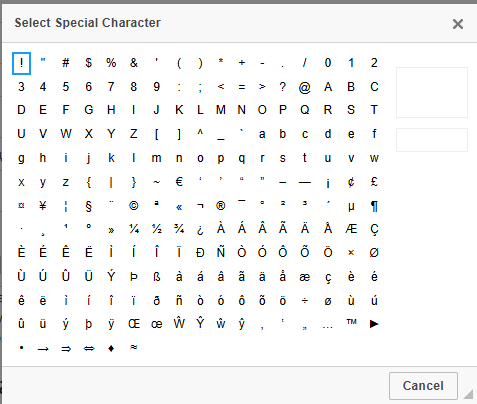The image size is (477, 404).
Task: Insert the yen ¥ currency sign
Action: (43, 206)
